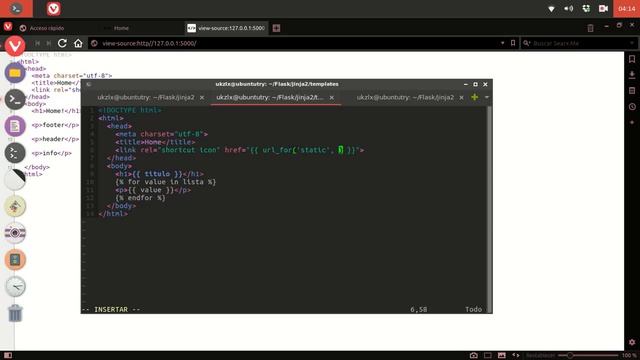640x360 pixels.
Task: Open the clock app in dock
Action: (15, 286)
